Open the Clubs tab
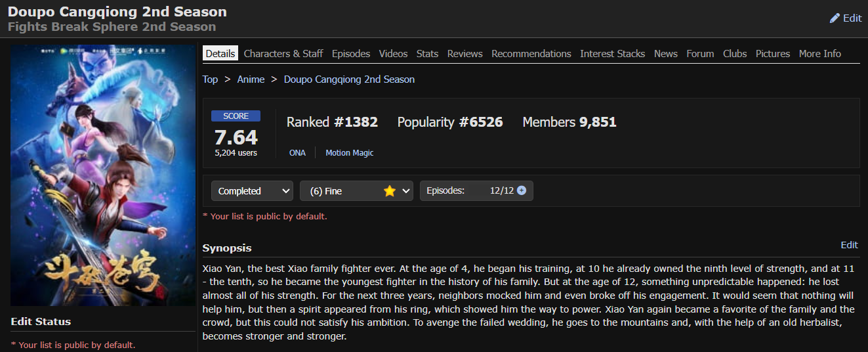 [735, 54]
